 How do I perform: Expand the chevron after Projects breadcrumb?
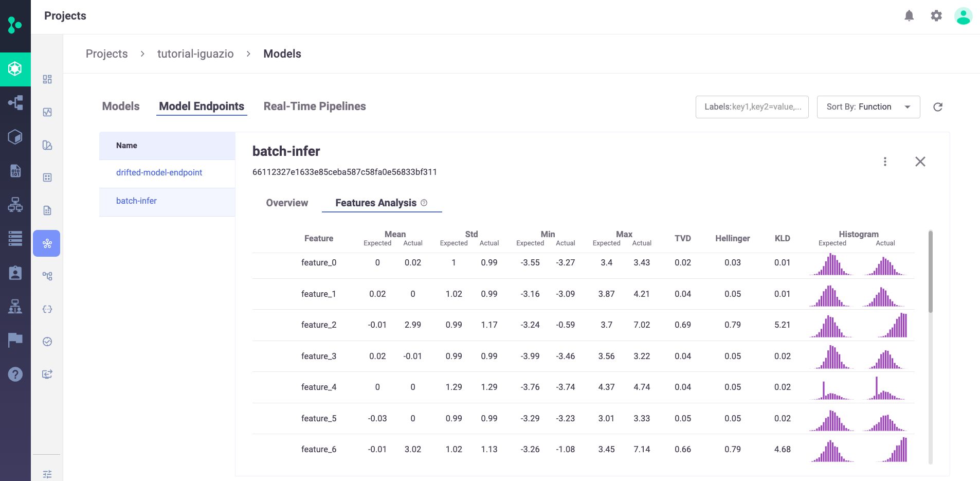142,54
